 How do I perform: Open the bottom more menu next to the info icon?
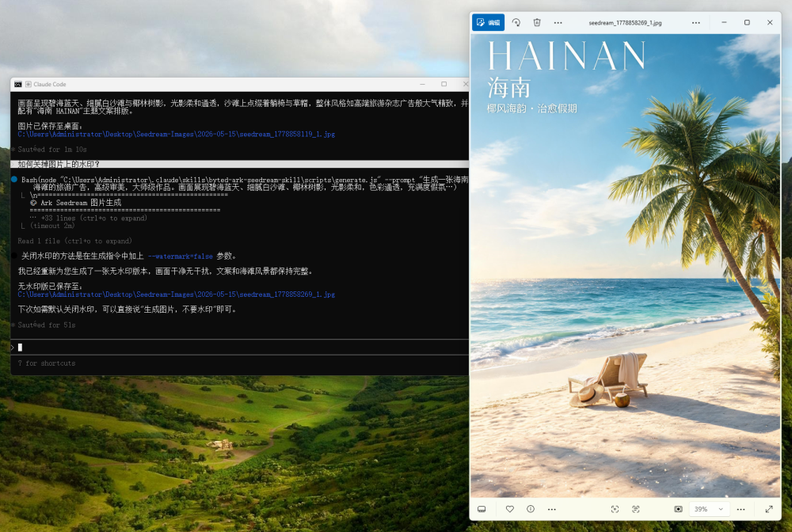[551, 509]
